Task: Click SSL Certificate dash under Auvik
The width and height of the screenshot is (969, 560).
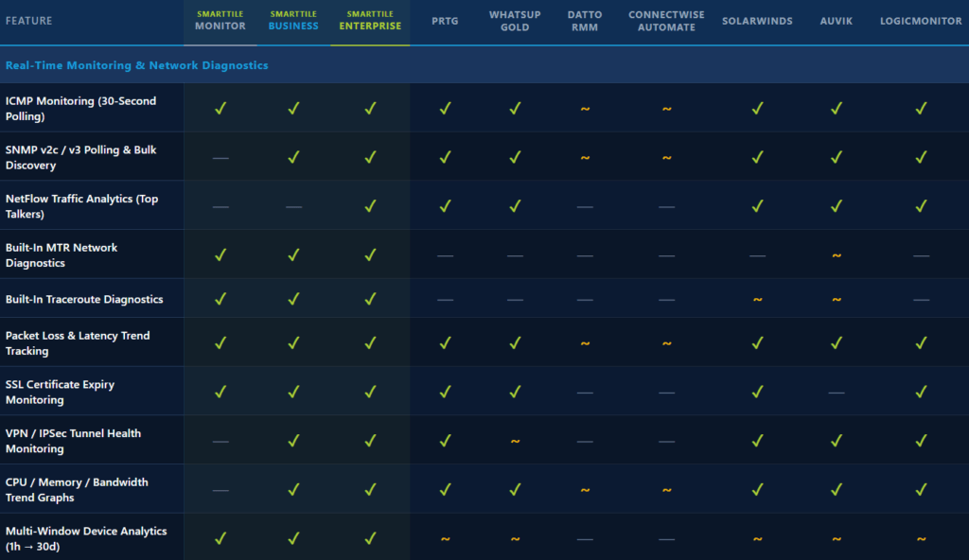Action: click(837, 394)
